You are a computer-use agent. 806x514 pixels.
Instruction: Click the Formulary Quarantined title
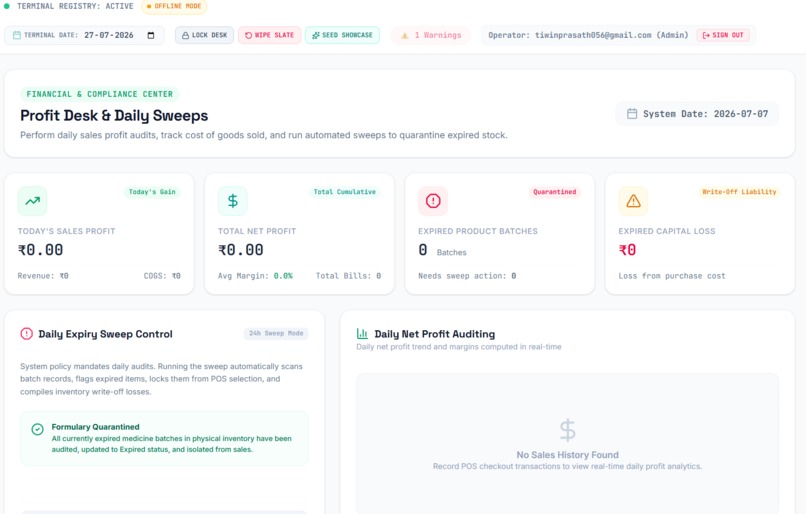click(96, 427)
